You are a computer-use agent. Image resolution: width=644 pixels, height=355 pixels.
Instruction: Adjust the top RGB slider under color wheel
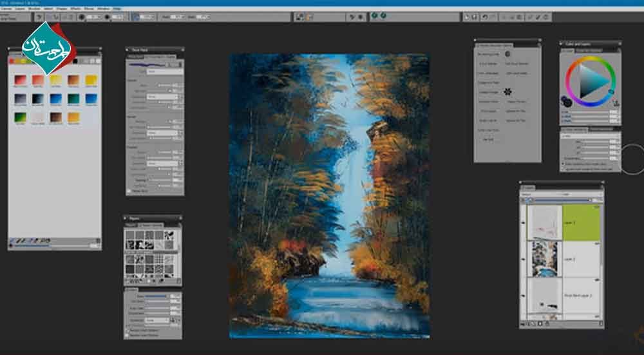pos(589,111)
